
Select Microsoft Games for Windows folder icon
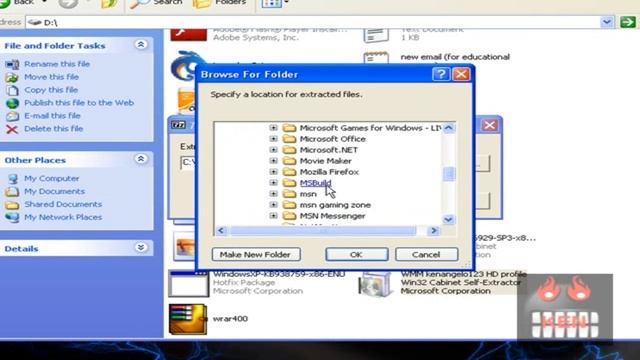pos(289,128)
